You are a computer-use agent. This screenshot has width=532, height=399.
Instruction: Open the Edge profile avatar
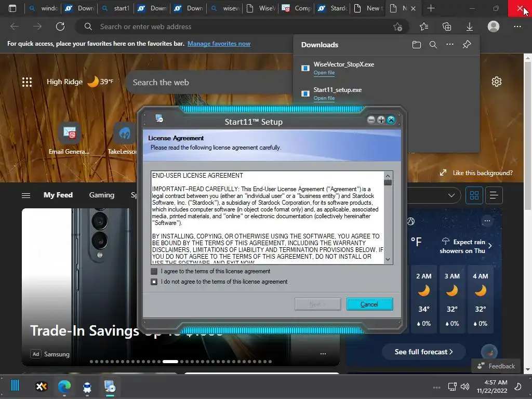[494, 26]
